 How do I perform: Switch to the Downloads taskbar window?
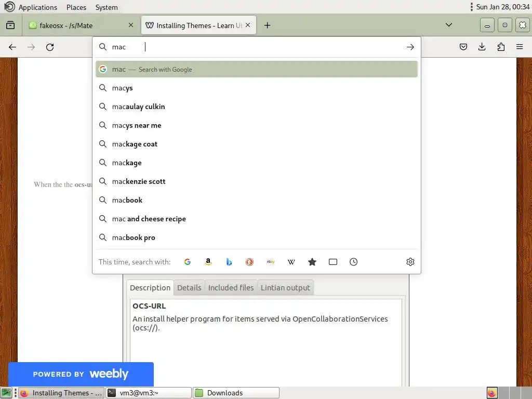tap(236, 393)
